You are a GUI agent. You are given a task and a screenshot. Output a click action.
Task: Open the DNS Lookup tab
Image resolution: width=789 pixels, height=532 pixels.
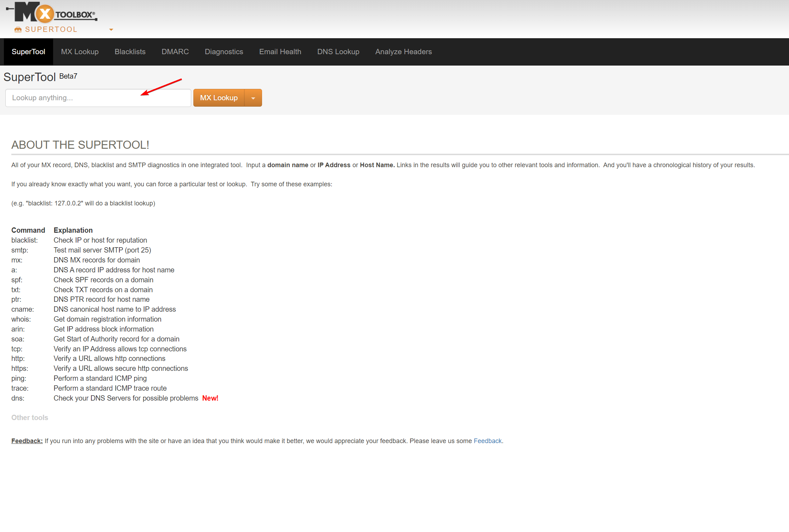(338, 52)
